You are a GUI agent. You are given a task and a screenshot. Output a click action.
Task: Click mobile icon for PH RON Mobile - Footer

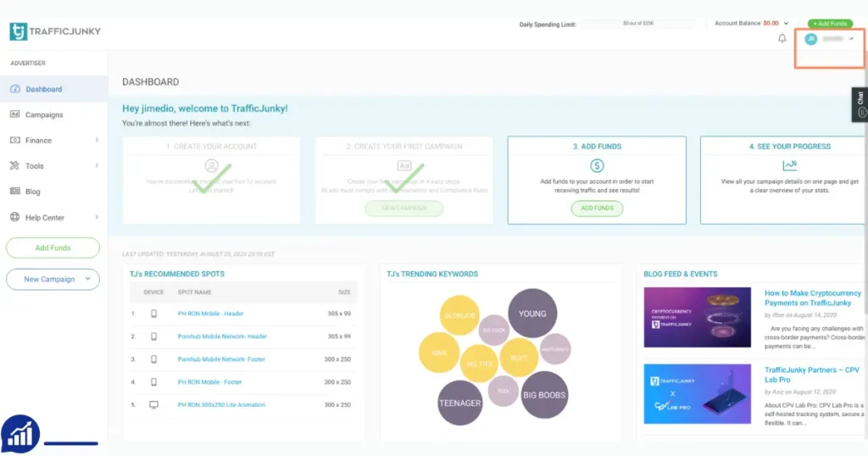pos(154,382)
